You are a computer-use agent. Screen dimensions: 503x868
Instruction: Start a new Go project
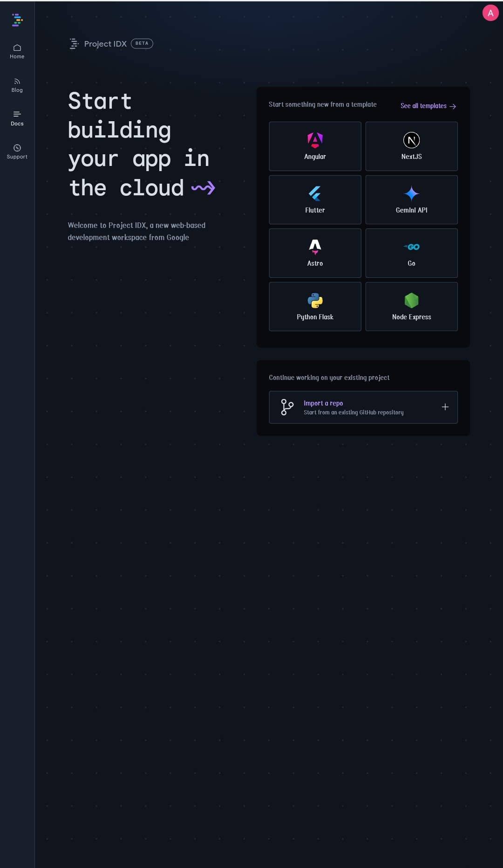(x=411, y=253)
